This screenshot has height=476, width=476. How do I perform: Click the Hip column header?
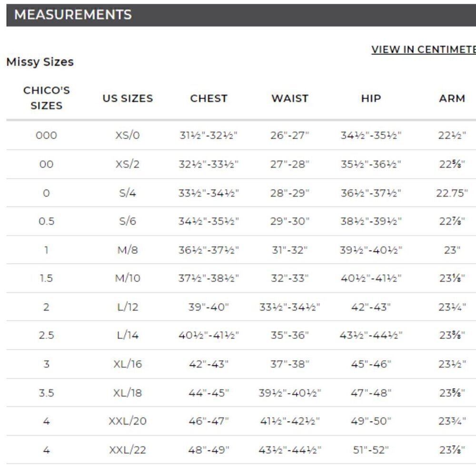click(371, 99)
